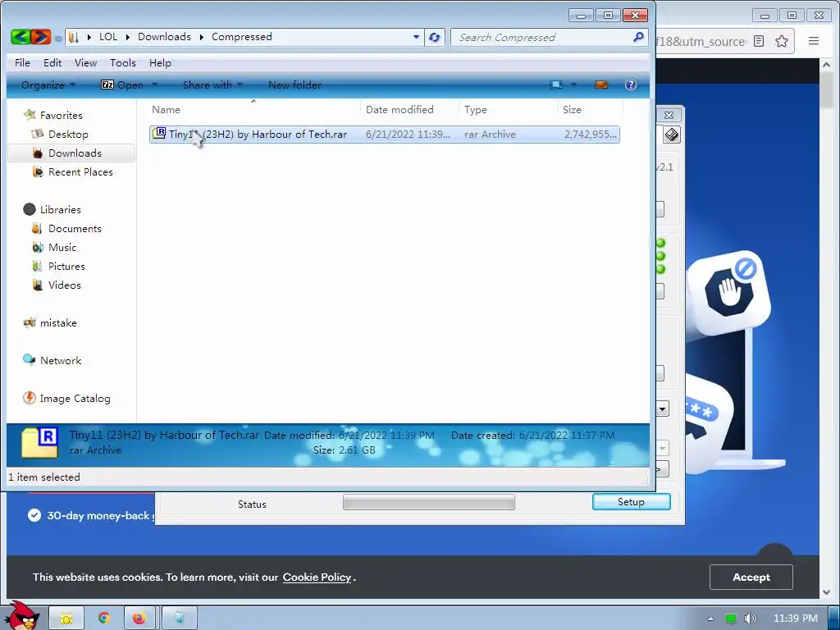Open the View menu

coord(85,63)
